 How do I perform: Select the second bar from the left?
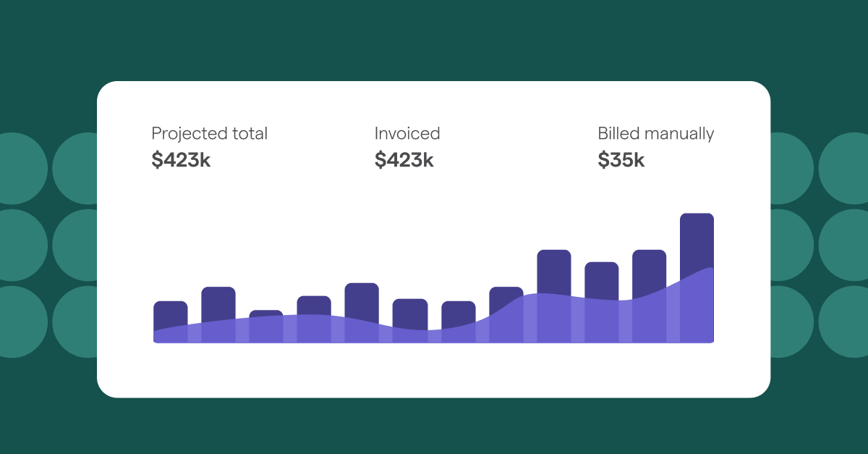218,303
